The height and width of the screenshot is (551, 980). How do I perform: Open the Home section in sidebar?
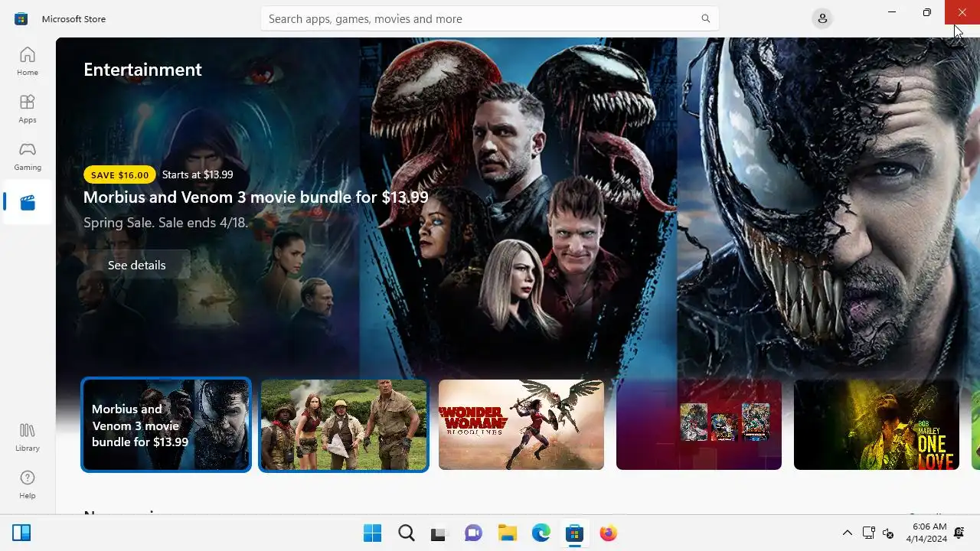pyautogui.click(x=28, y=61)
